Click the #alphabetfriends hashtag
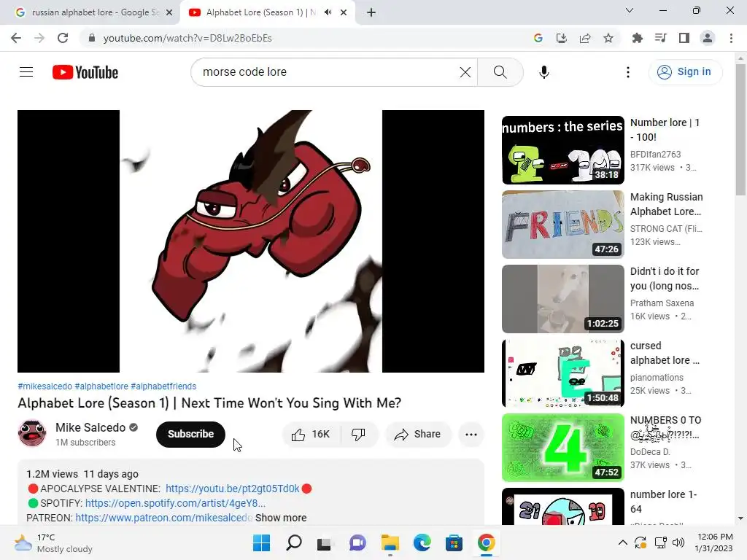This screenshot has width=747, height=560. 163,386
